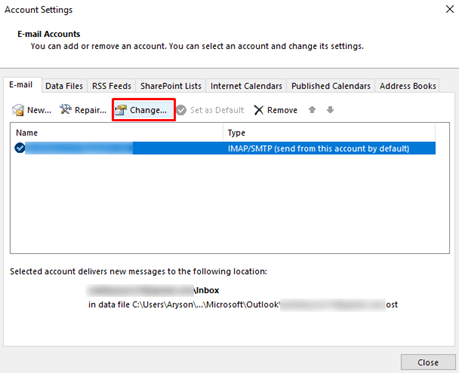Click the Close button at bottom

[x=428, y=362]
